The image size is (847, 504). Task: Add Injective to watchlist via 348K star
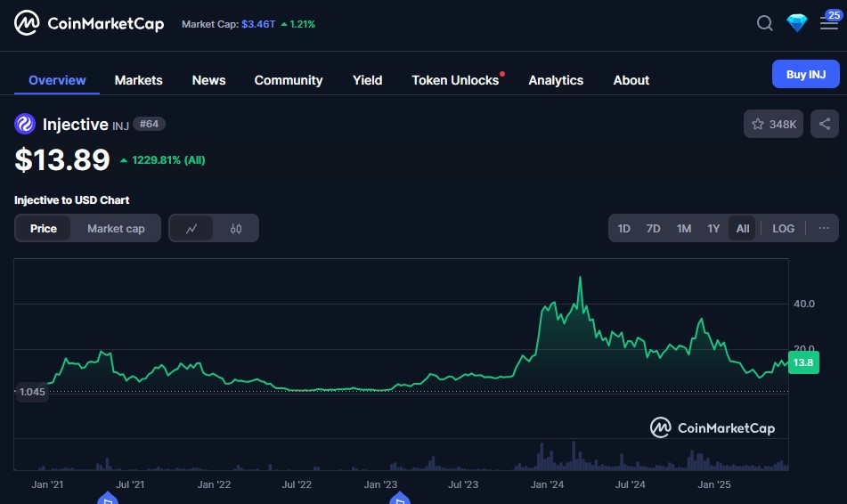[x=773, y=124]
